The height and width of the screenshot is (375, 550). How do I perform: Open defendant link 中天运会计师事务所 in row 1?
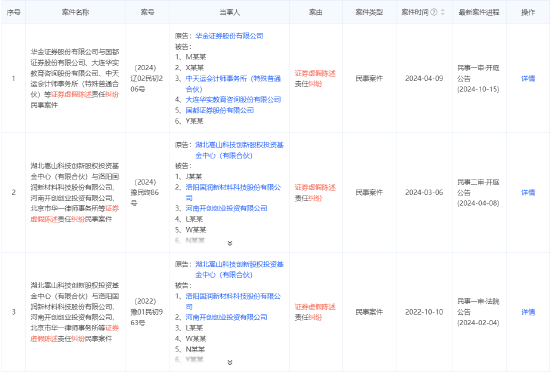tap(233, 83)
